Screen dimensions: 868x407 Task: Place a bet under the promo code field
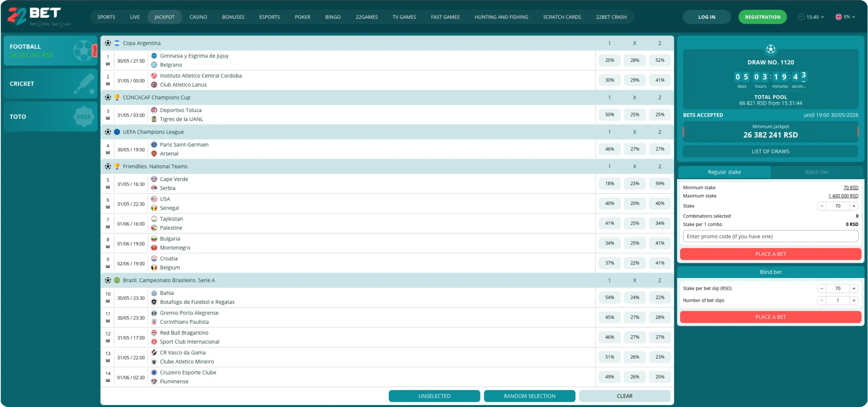pos(771,254)
